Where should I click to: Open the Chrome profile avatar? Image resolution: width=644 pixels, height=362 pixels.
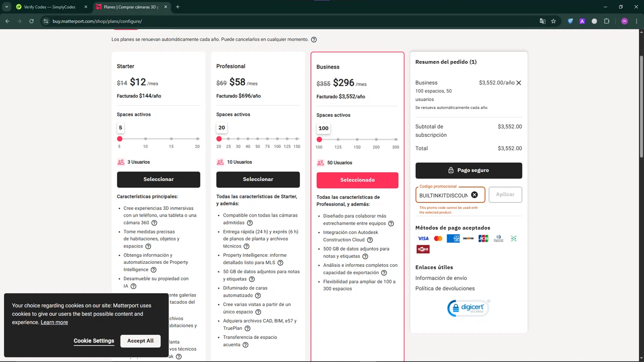click(x=625, y=21)
